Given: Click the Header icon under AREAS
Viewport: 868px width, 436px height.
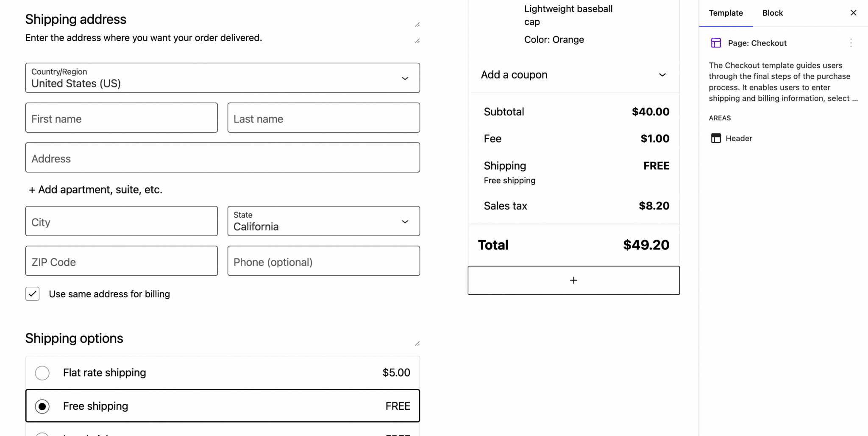Looking at the screenshot, I should [715, 138].
